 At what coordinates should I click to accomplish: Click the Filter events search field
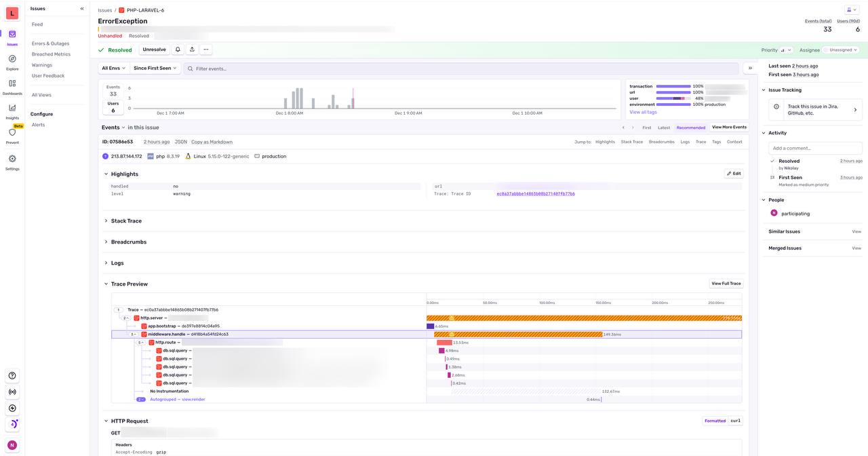coord(461,69)
